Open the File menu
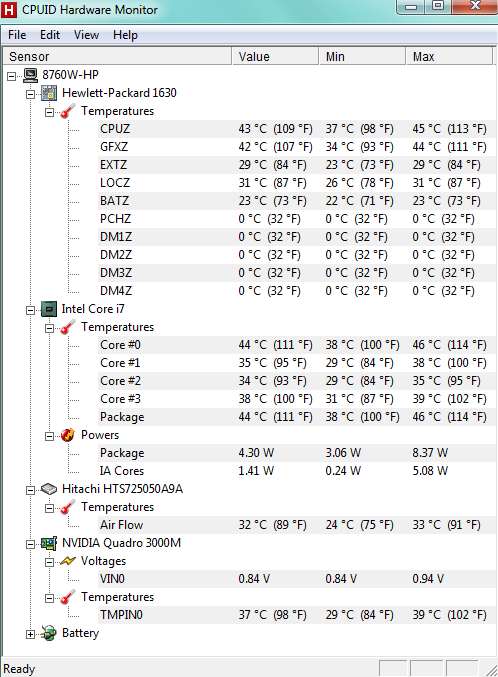Viewport: 498px width, 677px height. pos(17,35)
